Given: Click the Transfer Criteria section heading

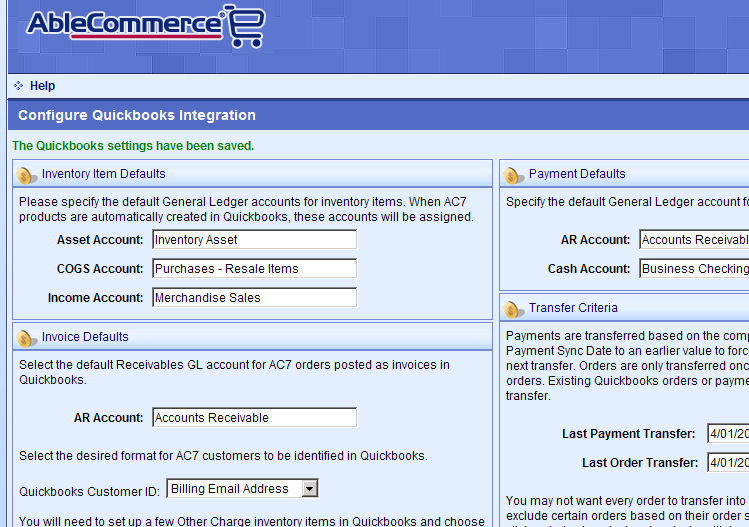Looking at the screenshot, I should (x=573, y=308).
